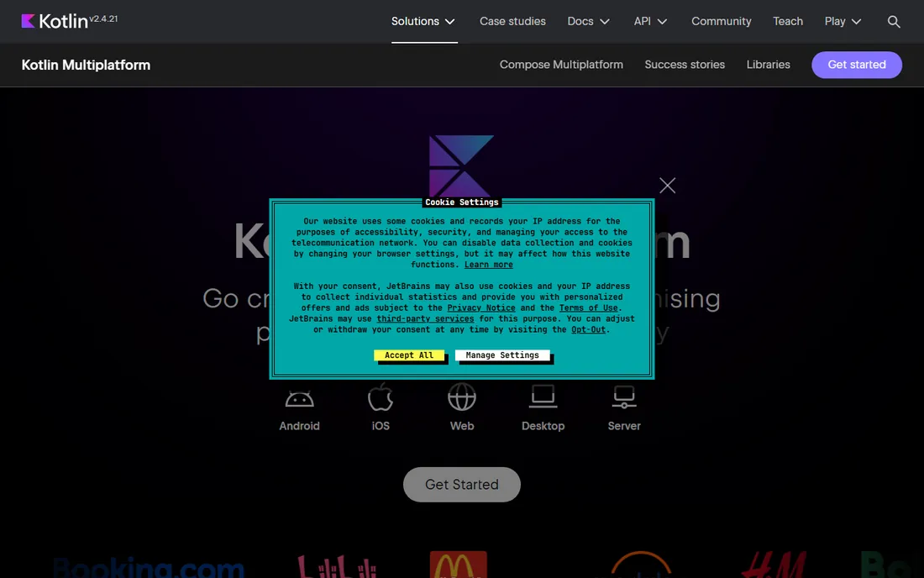Click the McDonald's logo
Screen dimensions: 924x578
coord(459,565)
